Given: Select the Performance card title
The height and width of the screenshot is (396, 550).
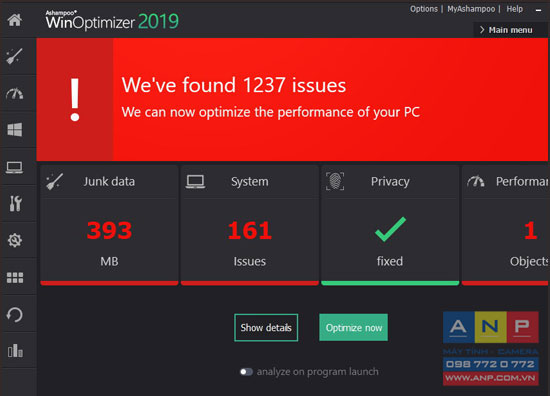Looking at the screenshot, I should pyautogui.click(x=522, y=182).
